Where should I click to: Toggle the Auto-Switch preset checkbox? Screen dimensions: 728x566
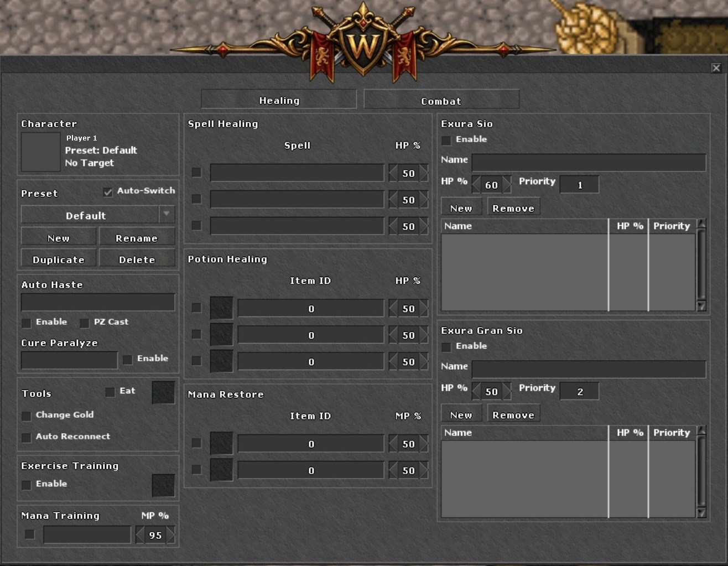[108, 192]
